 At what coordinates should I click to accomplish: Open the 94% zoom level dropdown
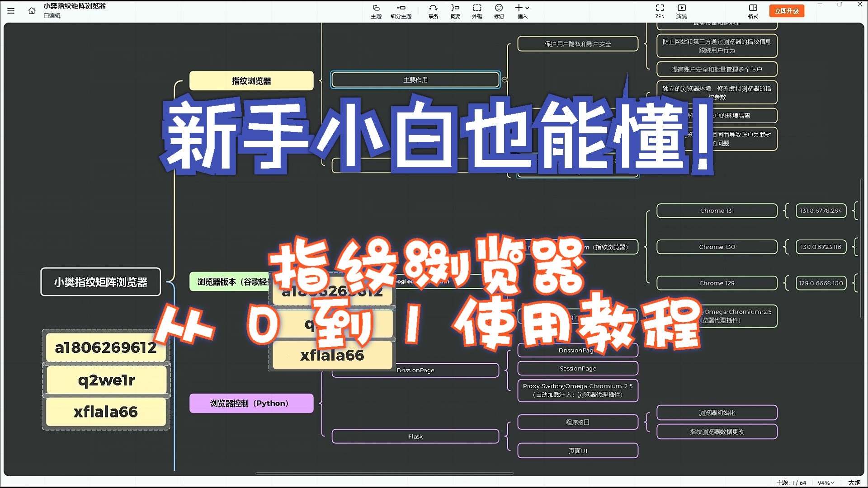point(826,483)
